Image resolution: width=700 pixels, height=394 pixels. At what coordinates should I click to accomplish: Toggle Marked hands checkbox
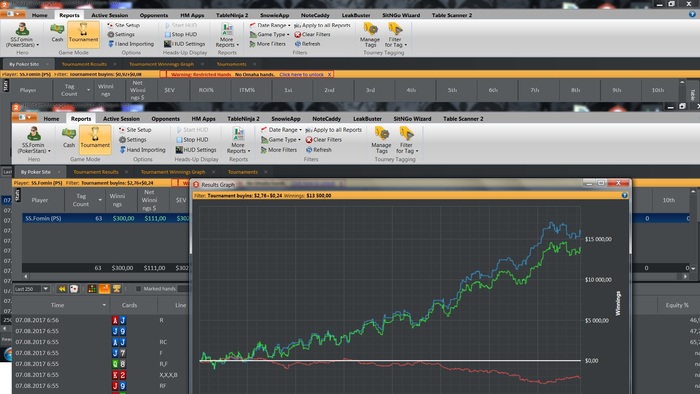coord(138,289)
